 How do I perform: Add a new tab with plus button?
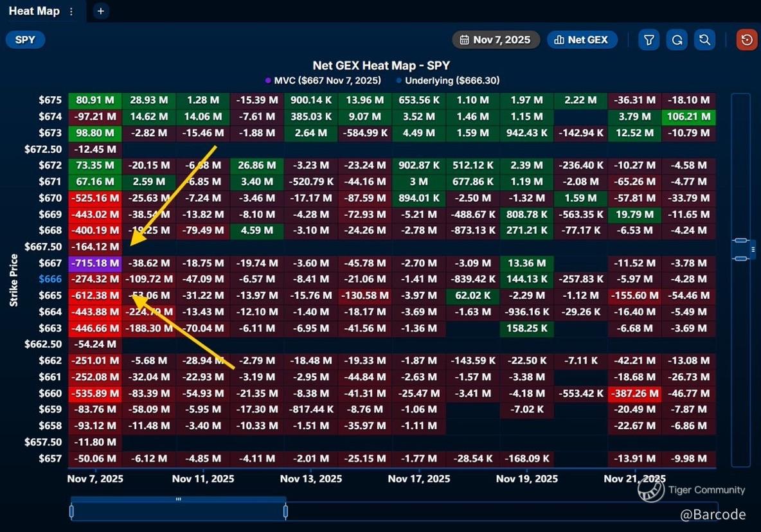pos(100,11)
